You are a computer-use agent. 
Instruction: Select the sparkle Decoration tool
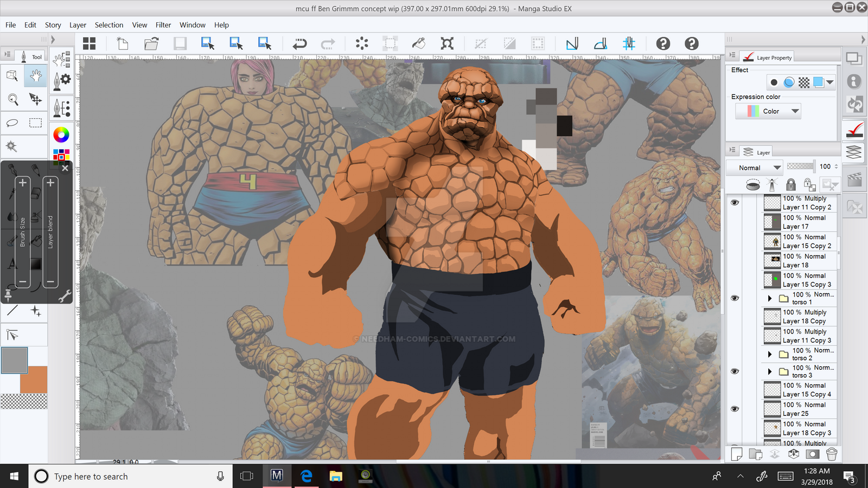pyautogui.click(x=36, y=311)
